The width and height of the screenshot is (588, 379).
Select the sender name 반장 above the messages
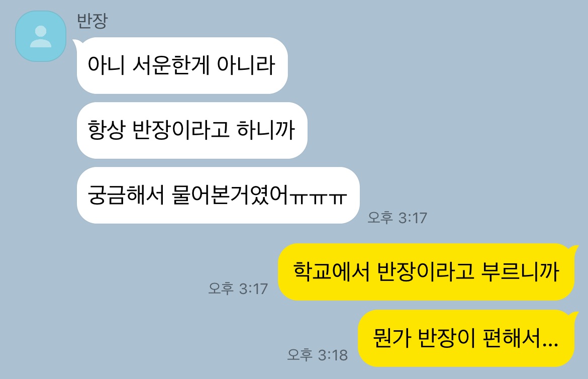(92, 21)
